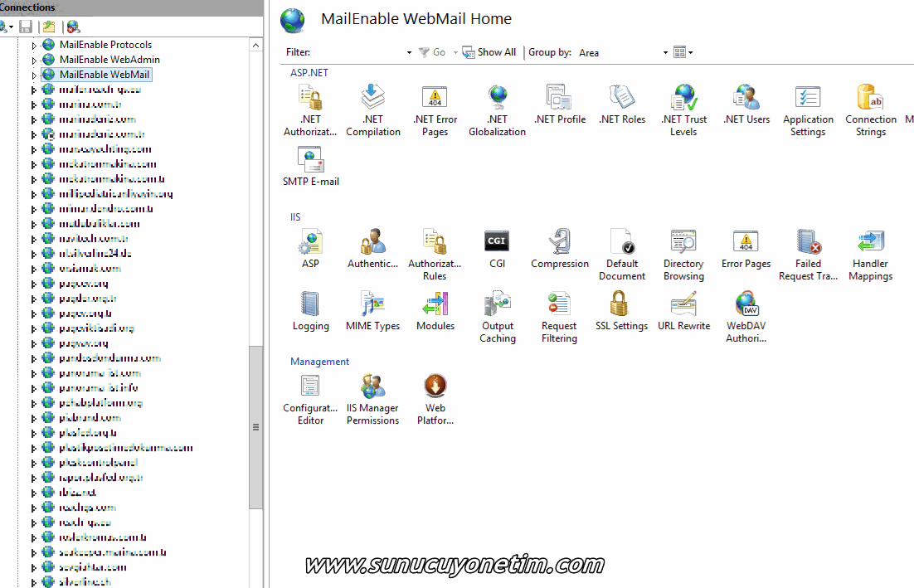Open the Directory Browsing feature
This screenshot has height=588, width=914.
tap(683, 255)
